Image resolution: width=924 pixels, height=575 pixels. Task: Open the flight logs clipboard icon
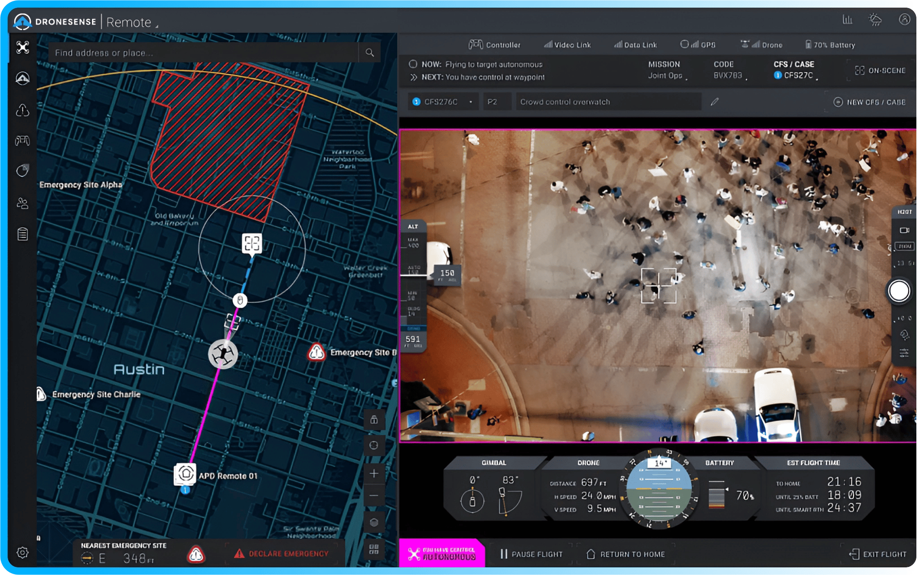tap(22, 234)
